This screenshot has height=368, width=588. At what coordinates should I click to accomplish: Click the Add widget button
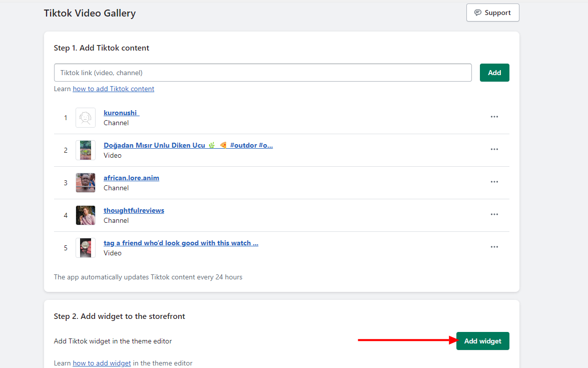(482, 341)
